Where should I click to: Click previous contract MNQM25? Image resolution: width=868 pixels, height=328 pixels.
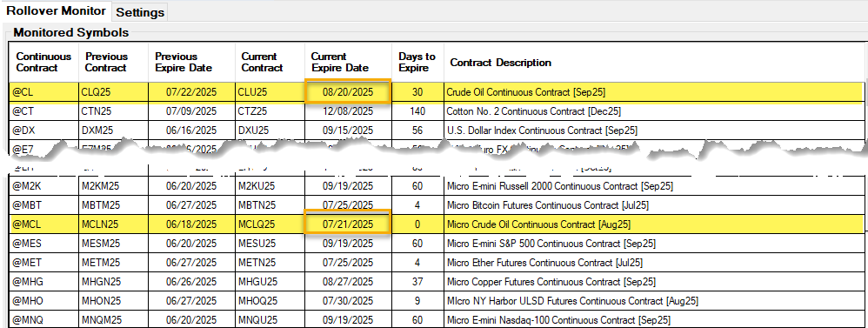click(x=114, y=320)
